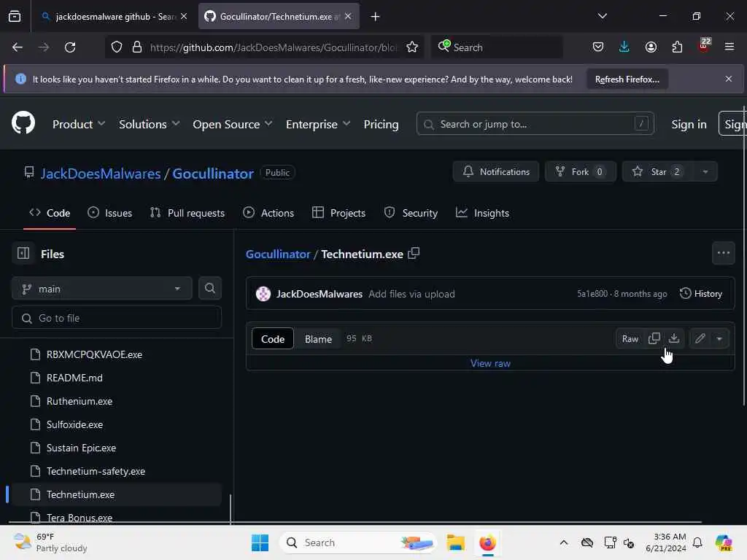
Task: Click the Refresh Firefox button
Action: pos(627,79)
